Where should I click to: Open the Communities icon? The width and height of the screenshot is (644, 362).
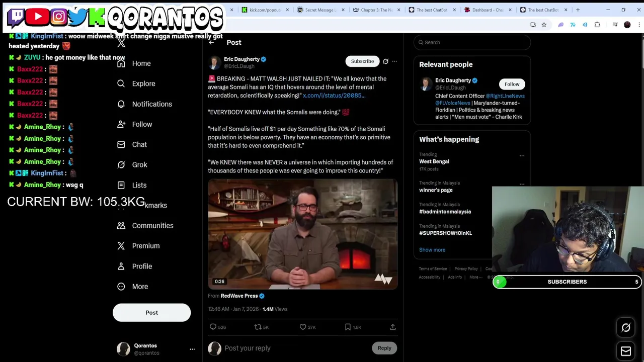point(121,225)
